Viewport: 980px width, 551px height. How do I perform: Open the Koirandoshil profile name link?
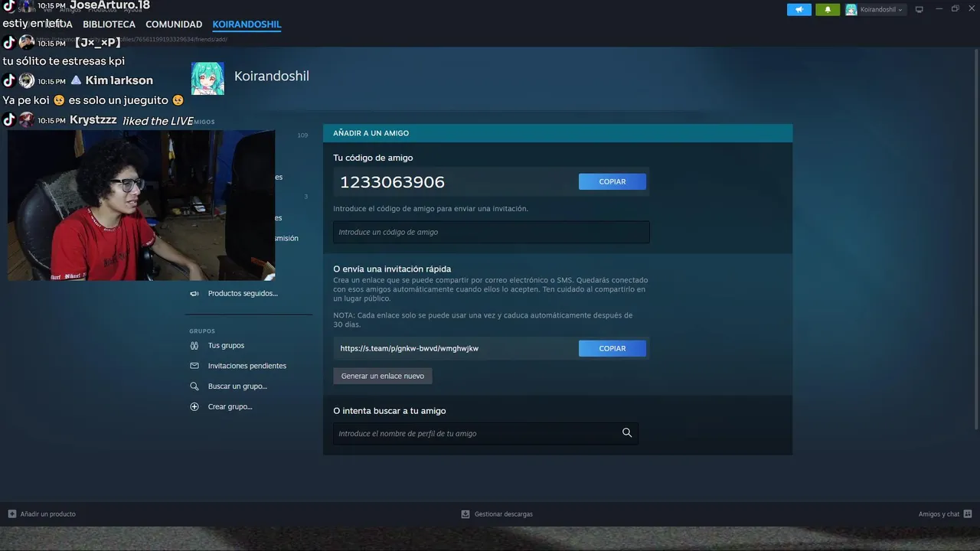pos(272,77)
